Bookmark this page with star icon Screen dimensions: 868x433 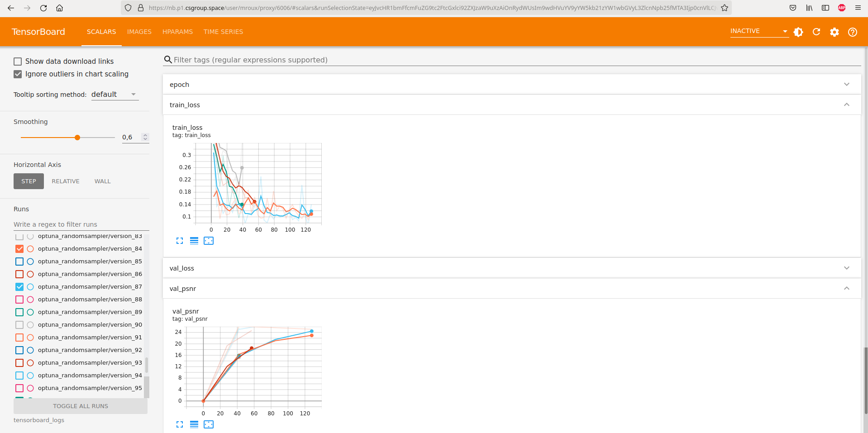click(x=725, y=8)
